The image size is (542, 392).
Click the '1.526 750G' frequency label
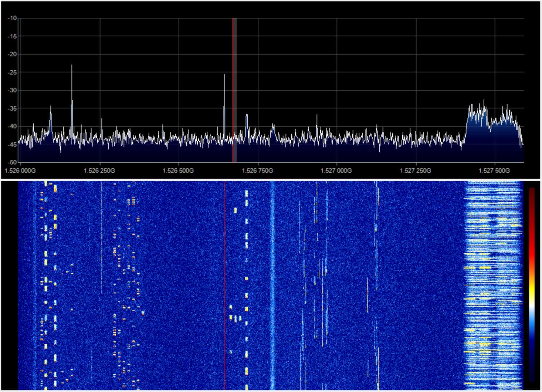click(257, 170)
